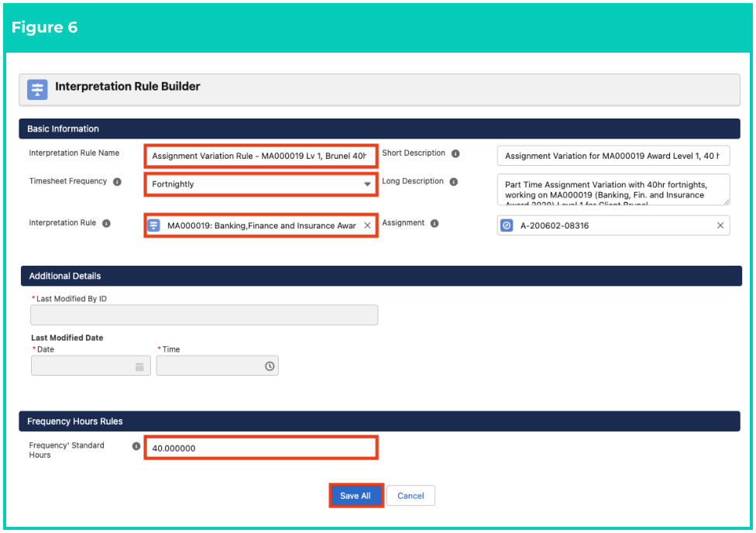Open info tooltip beside Long Description
Viewport: 756px width, 533px height.
point(454,182)
